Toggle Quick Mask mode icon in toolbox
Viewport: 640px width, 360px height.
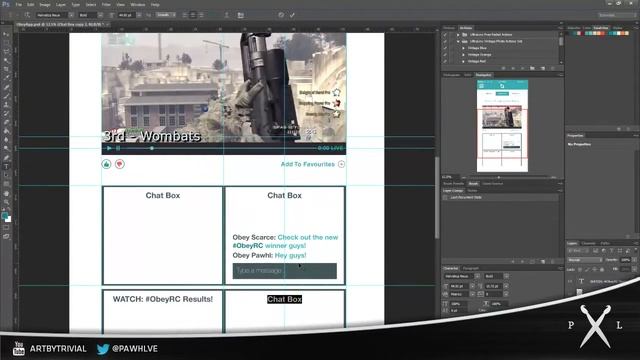[6, 227]
